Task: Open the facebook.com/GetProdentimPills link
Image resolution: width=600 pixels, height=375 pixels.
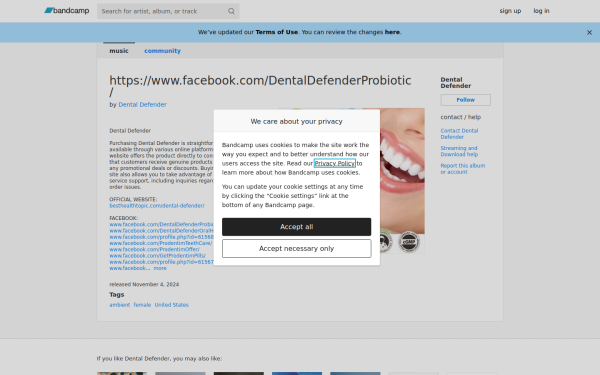Action: point(157,256)
